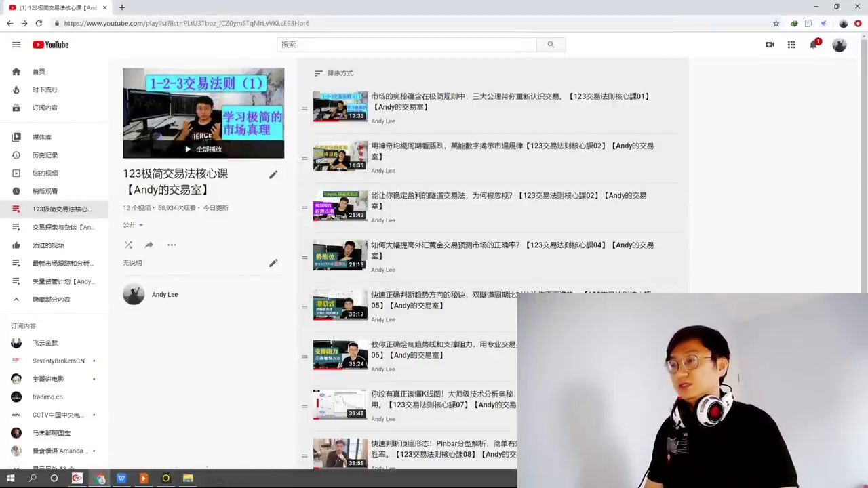Go to 首页 in the sidebar
This screenshot has height=488, width=868.
(54, 72)
